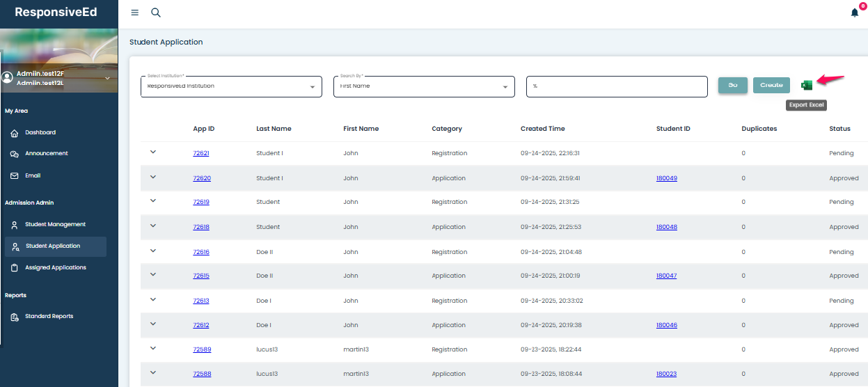The width and height of the screenshot is (868, 387).
Task: Click the search magnifier icon in header
Action: pyautogui.click(x=156, y=13)
